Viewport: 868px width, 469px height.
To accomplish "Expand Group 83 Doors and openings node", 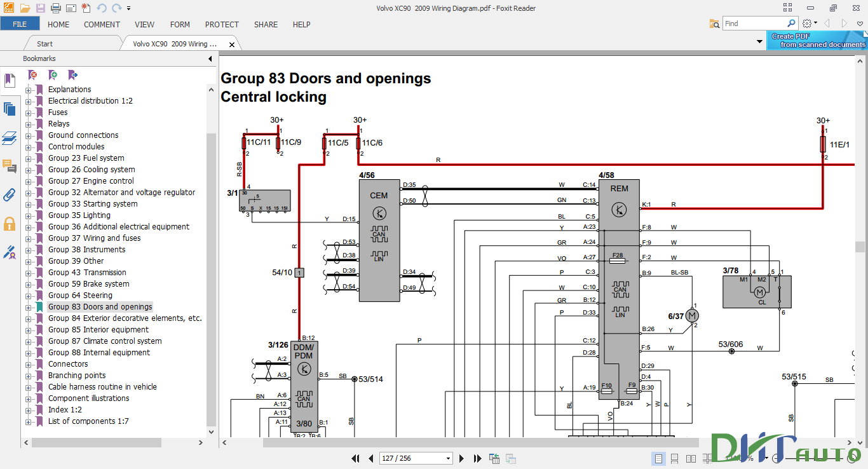I will click(29, 307).
